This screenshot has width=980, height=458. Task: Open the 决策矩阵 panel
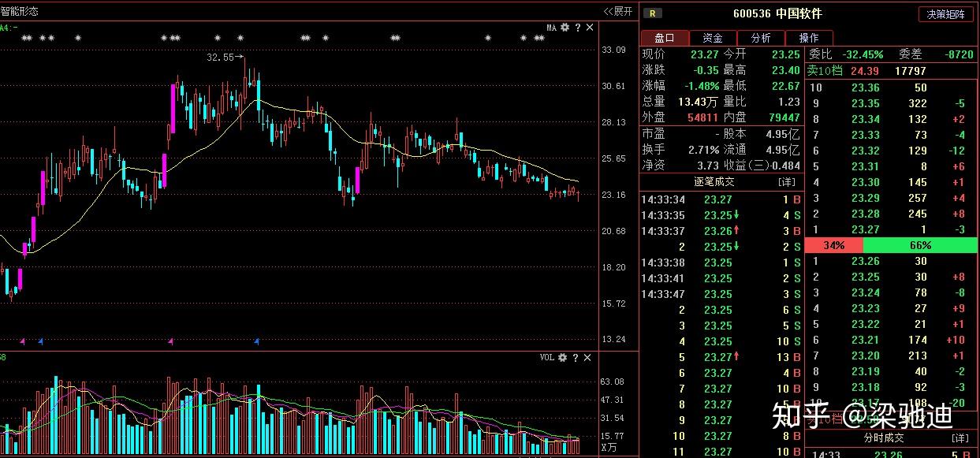[945, 13]
